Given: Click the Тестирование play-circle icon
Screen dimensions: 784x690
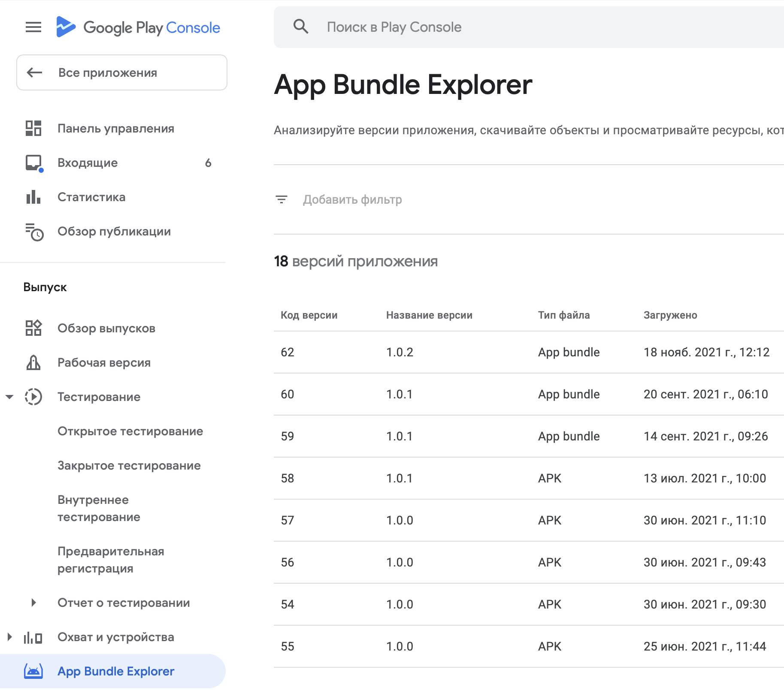Looking at the screenshot, I should click(33, 397).
